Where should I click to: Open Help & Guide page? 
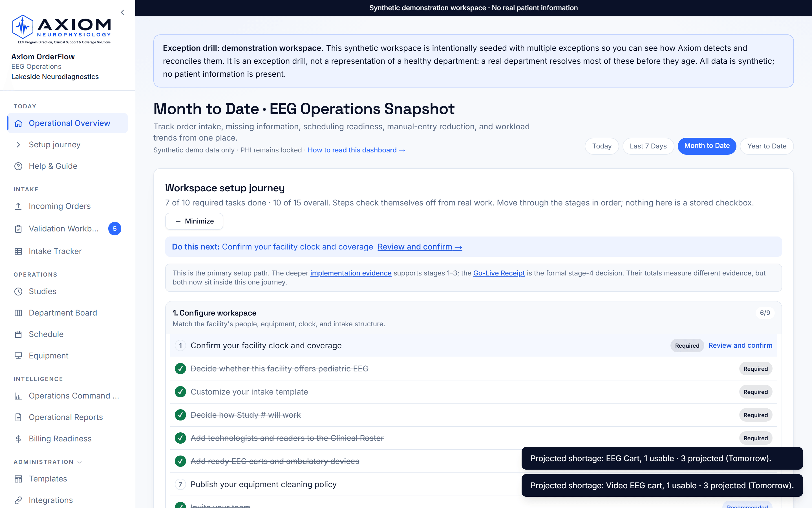tap(67, 166)
